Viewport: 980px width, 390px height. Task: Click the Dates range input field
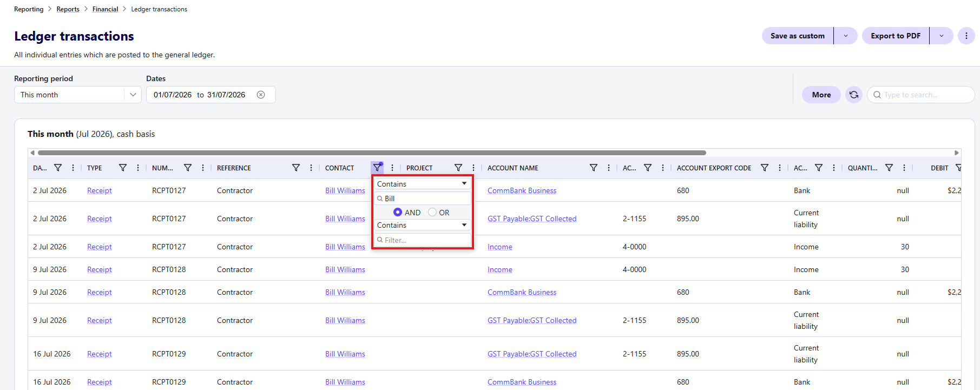211,95
